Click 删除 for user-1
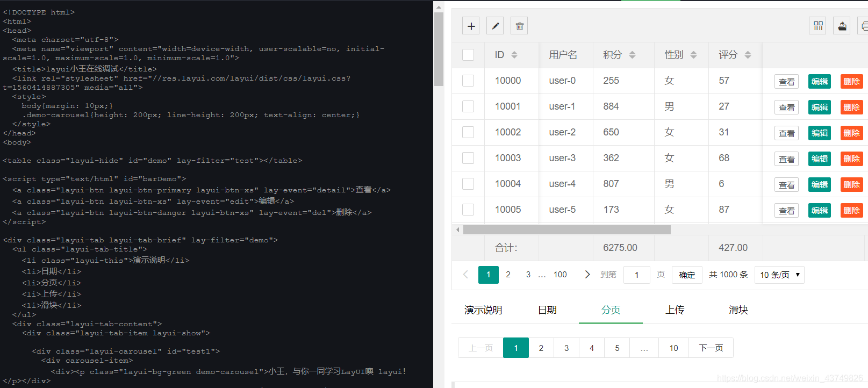 [x=852, y=107]
